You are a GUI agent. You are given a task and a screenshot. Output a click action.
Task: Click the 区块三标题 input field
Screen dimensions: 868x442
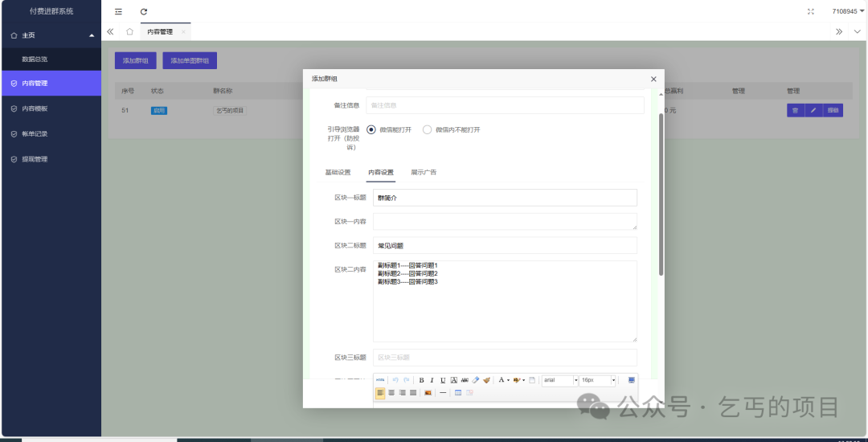[505, 358]
